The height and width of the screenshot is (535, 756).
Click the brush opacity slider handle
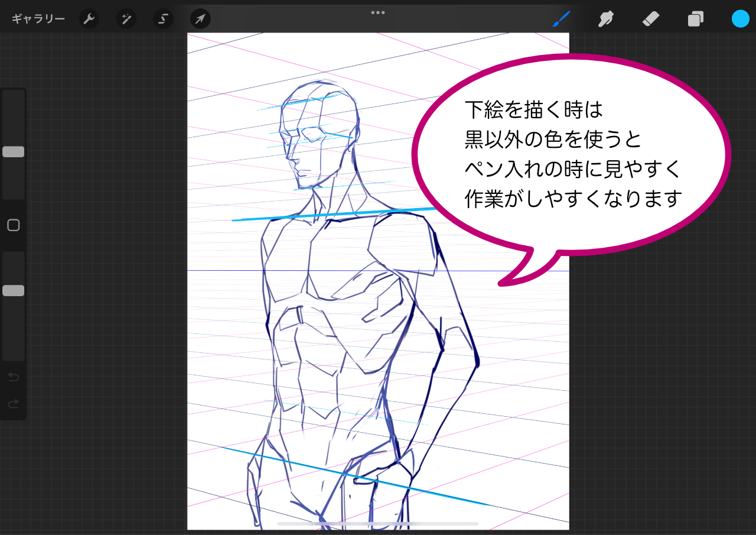13,290
